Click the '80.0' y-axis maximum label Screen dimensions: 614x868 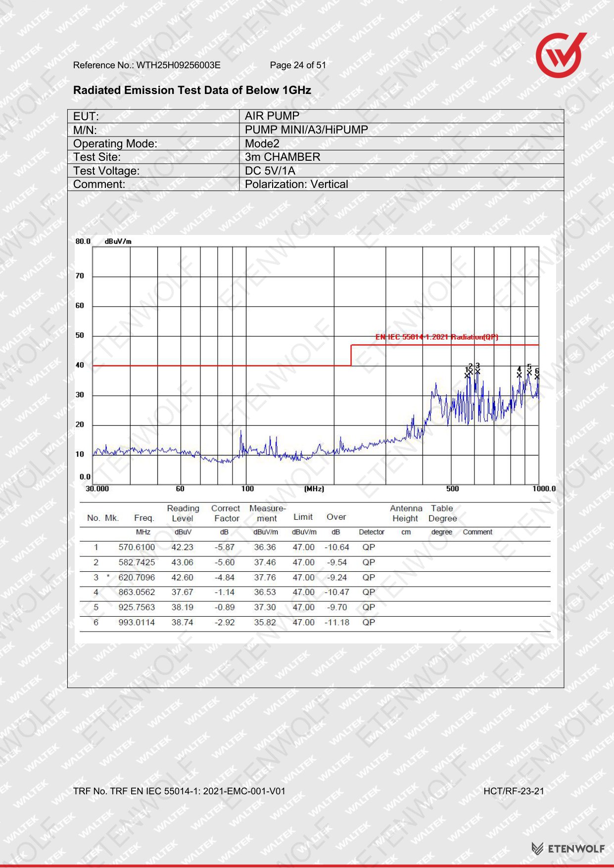click(x=83, y=241)
